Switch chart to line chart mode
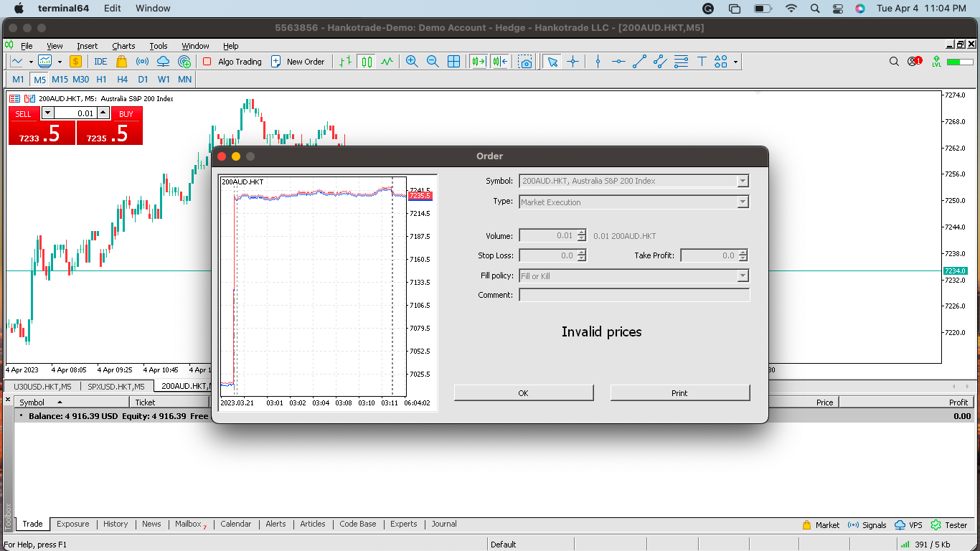Screen dimensions: 980x551 (x=387, y=62)
